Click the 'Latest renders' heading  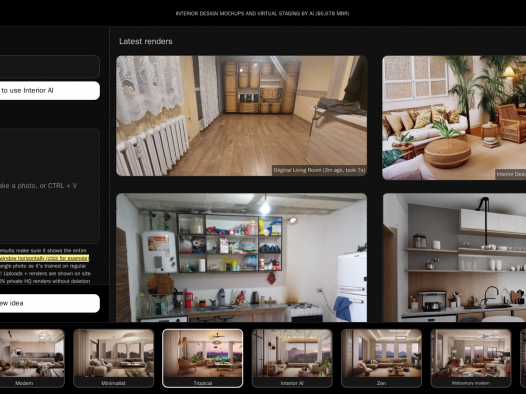[146, 41]
